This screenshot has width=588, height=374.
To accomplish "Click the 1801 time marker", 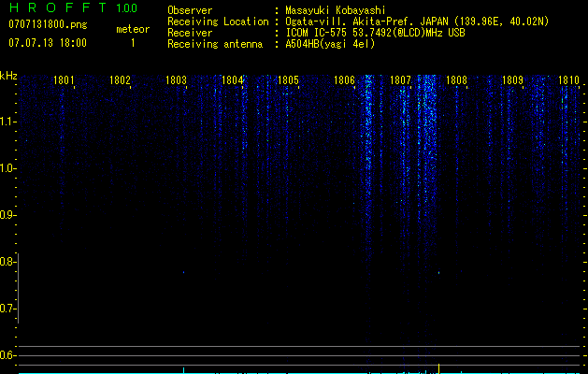I will click(64, 79).
